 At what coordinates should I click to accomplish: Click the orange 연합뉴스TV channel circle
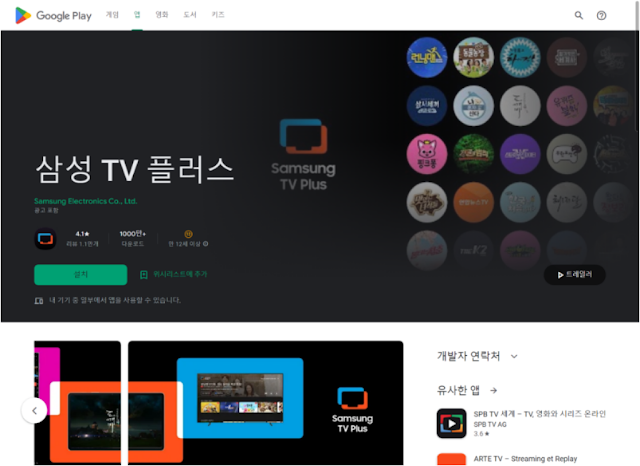point(473,202)
